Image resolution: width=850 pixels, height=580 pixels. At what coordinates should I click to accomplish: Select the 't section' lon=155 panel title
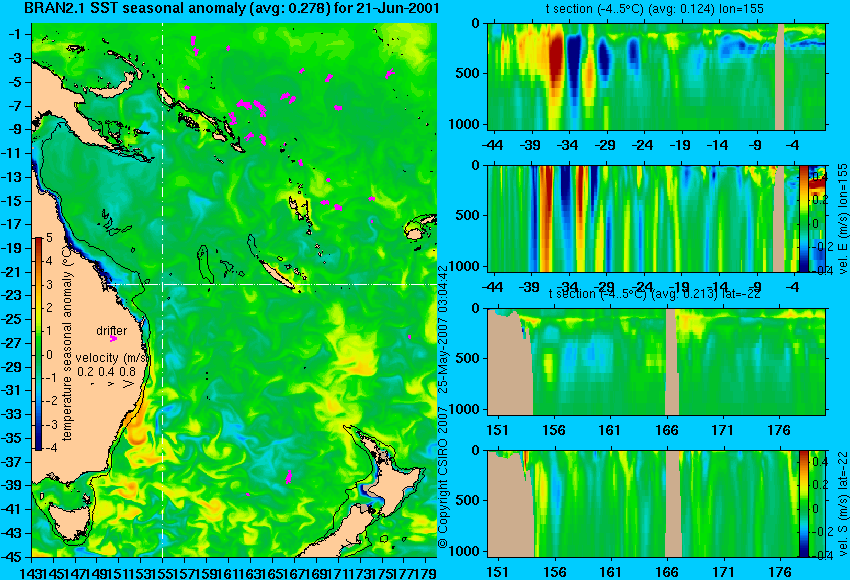655,9
